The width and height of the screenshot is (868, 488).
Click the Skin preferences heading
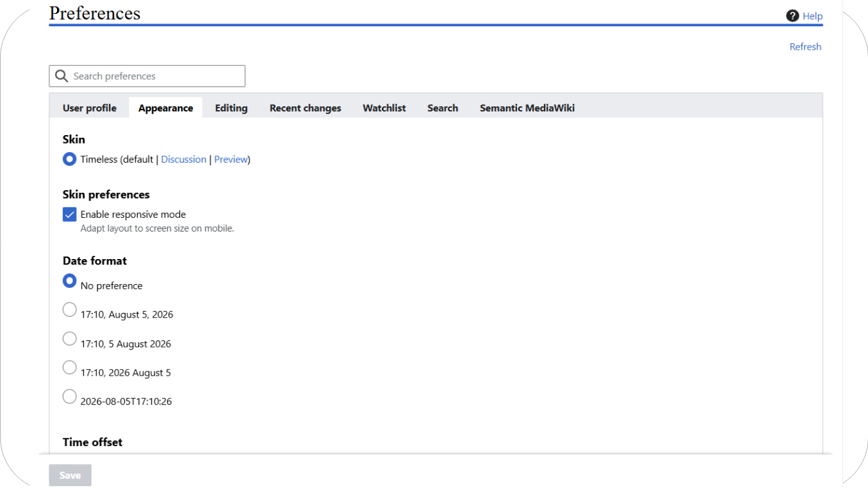point(106,195)
